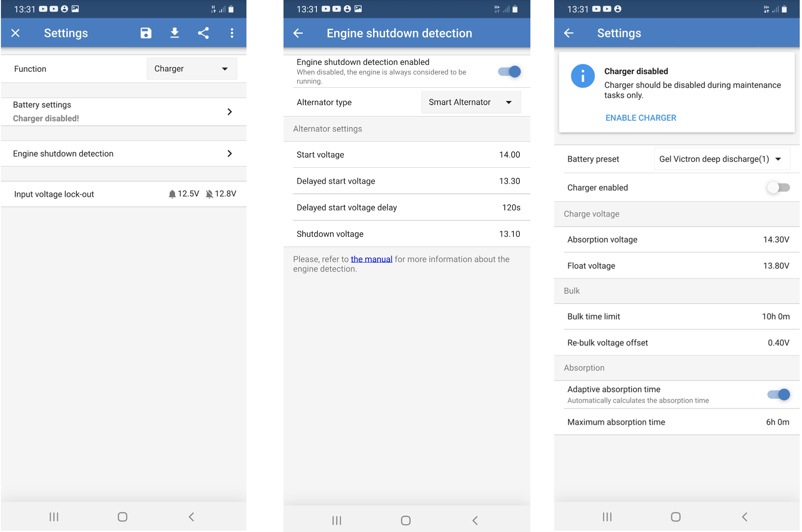Disable Engine shutdown detection toggle
Viewport: 802px width, 532px height.
click(x=509, y=72)
